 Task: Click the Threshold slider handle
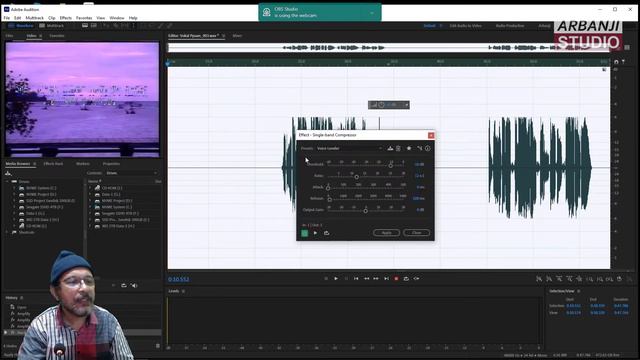[x=391, y=165]
